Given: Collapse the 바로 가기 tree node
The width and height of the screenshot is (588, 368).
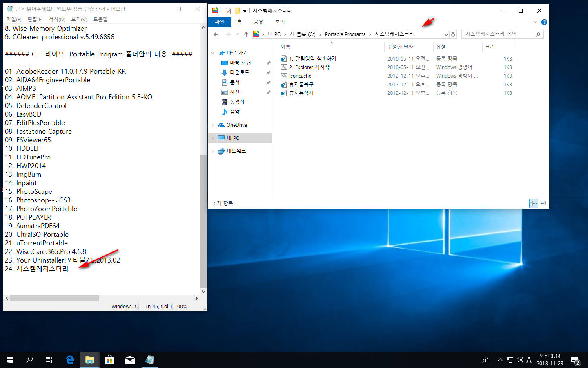Looking at the screenshot, I should [213, 53].
